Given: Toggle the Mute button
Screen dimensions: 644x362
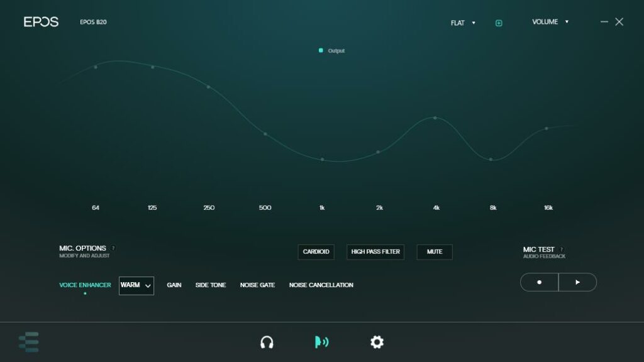Looking at the screenshot, I should point(435,252).
